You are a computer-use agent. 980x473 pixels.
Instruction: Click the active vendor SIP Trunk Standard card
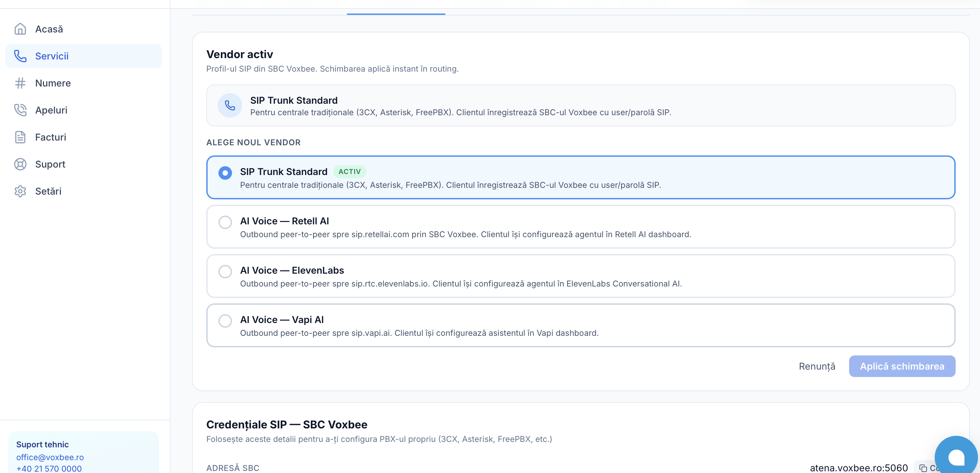click(x=581, y=105)
